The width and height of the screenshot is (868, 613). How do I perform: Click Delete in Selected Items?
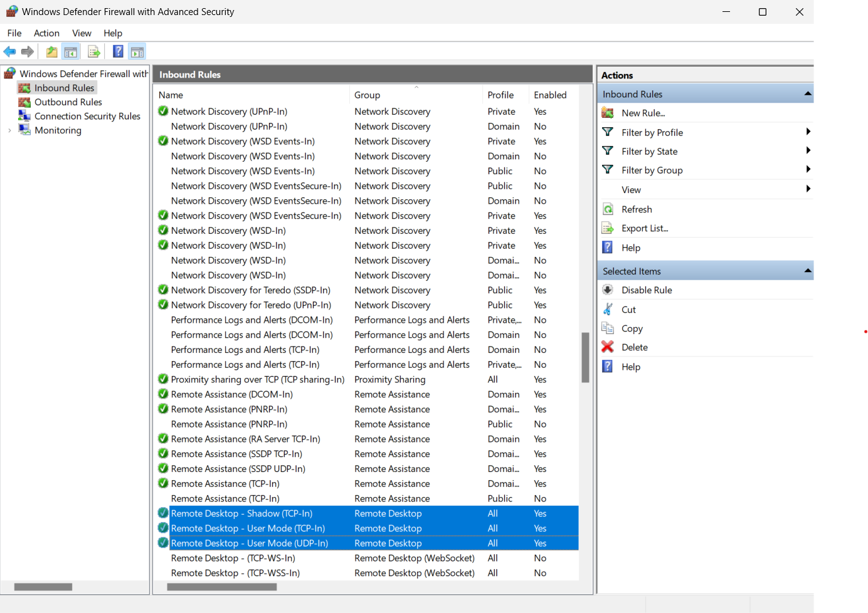coord(635,347)
